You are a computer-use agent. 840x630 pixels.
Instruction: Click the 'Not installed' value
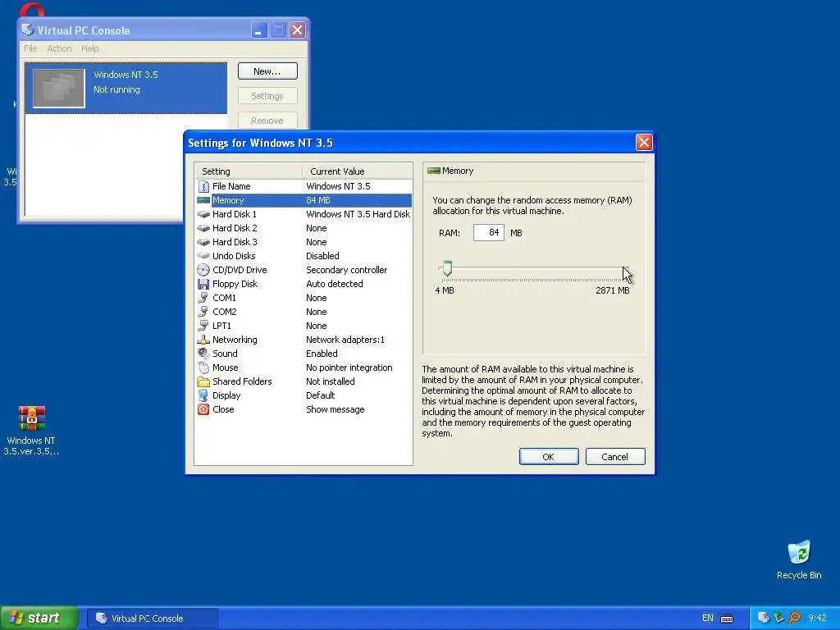331,381
